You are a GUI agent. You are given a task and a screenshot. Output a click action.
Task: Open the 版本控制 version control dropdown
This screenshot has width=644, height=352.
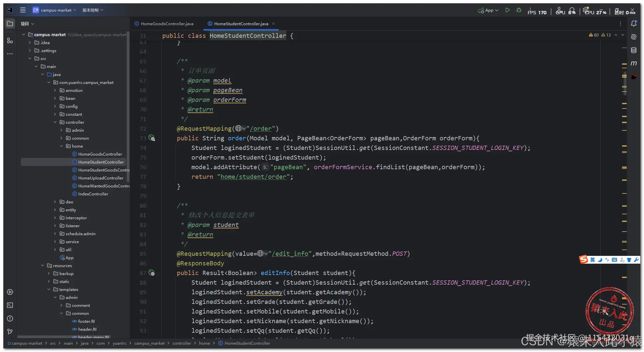tap(93, 10)
